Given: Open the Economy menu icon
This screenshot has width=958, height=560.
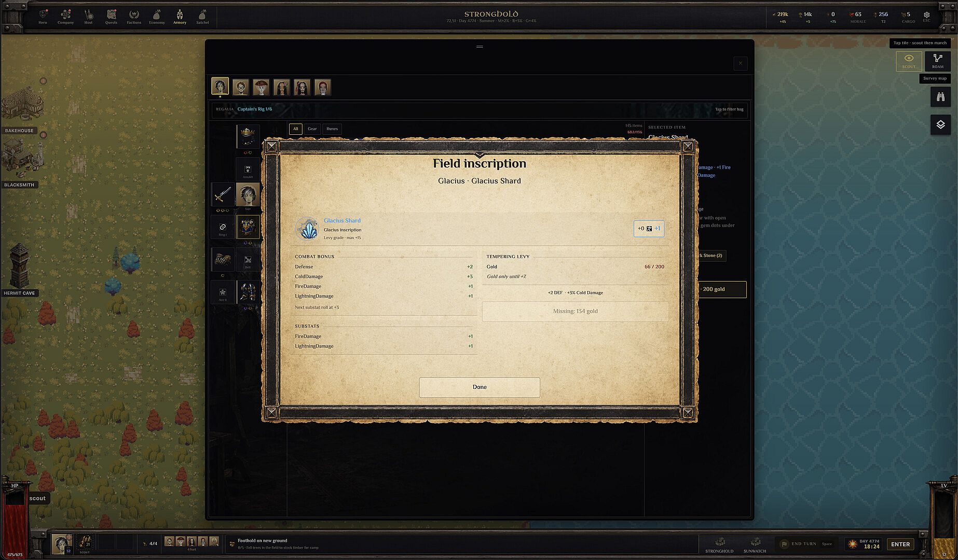Looking at the screenshot, I should [157, 17].
